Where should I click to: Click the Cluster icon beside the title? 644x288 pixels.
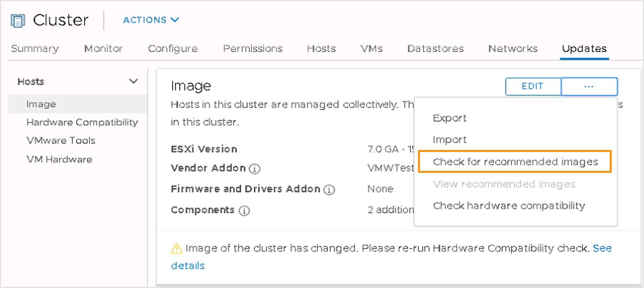pyautogui.click(x=18, y=21)
